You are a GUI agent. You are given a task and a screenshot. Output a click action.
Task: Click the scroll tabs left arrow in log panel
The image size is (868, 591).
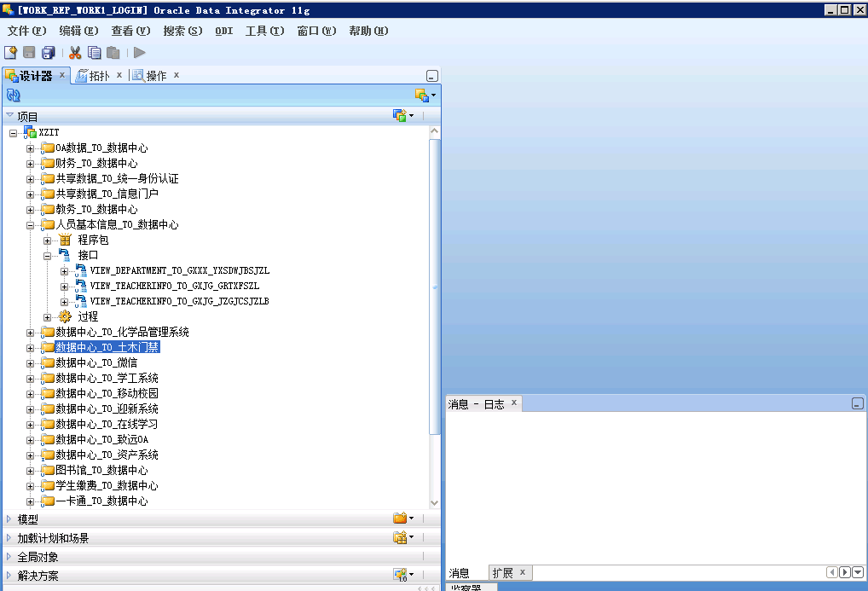tap(832, 572)
